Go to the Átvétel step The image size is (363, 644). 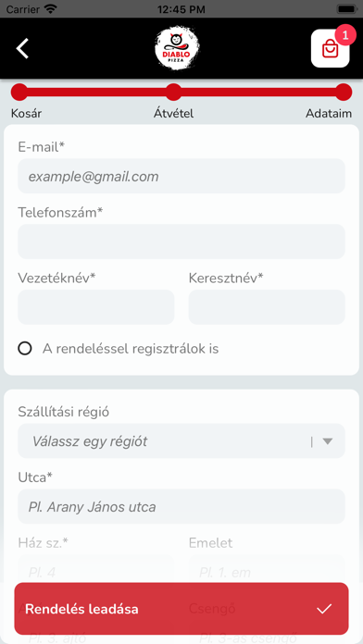[x=173, y=114]
